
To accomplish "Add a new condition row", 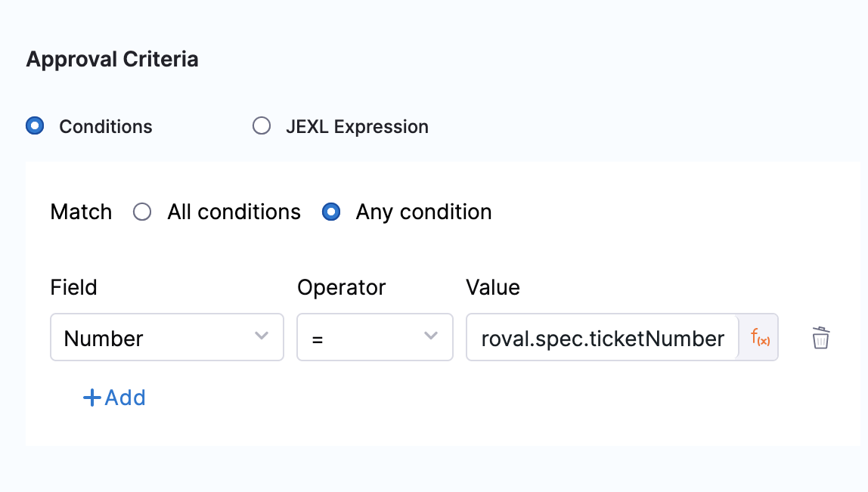I will (114, 398).
